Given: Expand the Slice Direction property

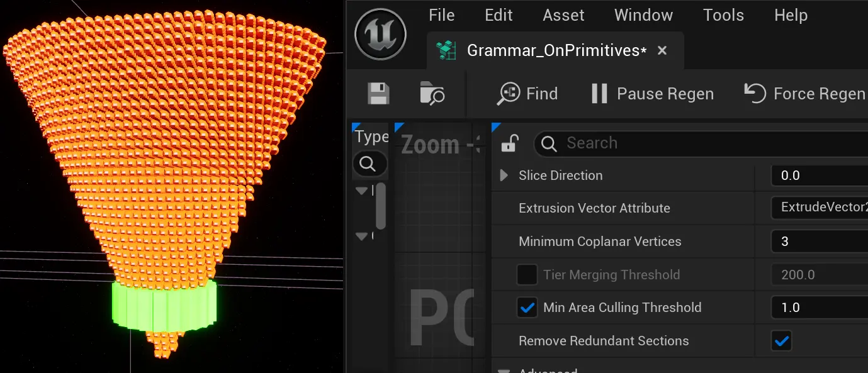Looking at the screenshot, I should tap(504, 175).
